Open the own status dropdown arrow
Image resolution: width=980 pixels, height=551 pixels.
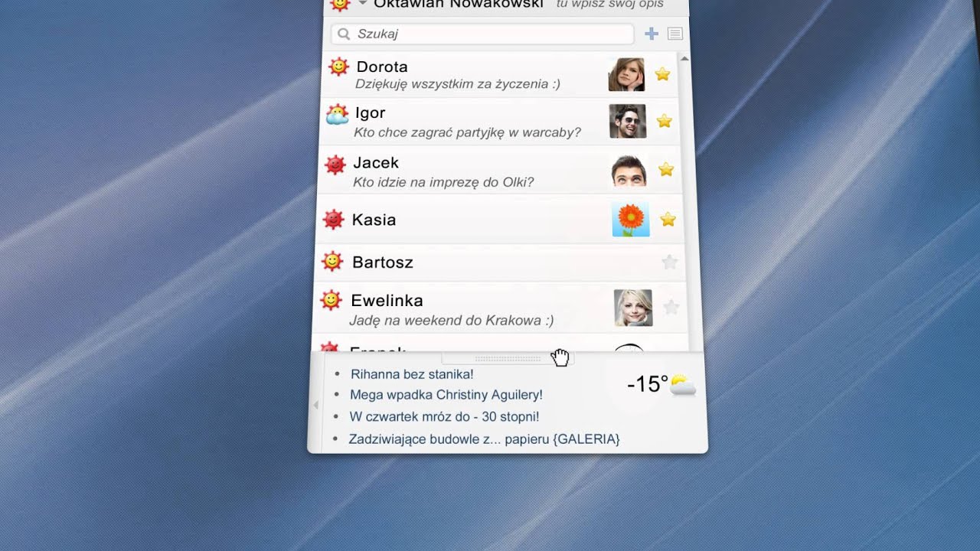(x=362, y=4)
